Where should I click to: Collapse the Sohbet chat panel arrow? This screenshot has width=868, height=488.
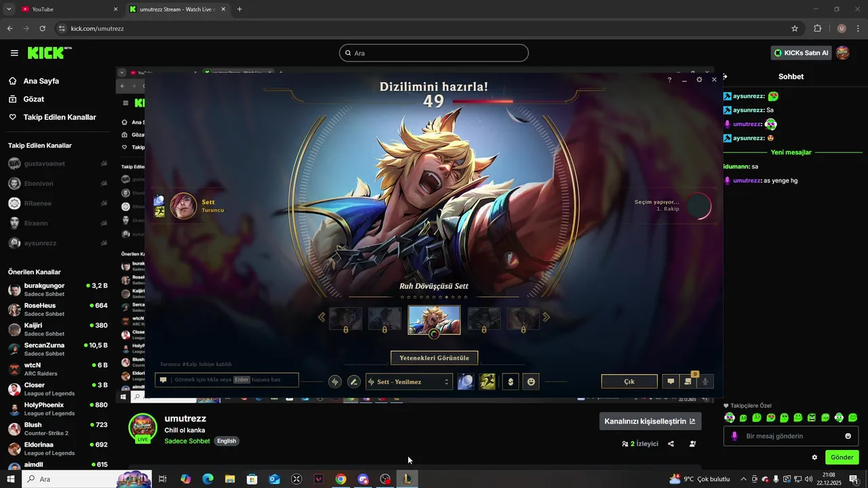[725, 77]
